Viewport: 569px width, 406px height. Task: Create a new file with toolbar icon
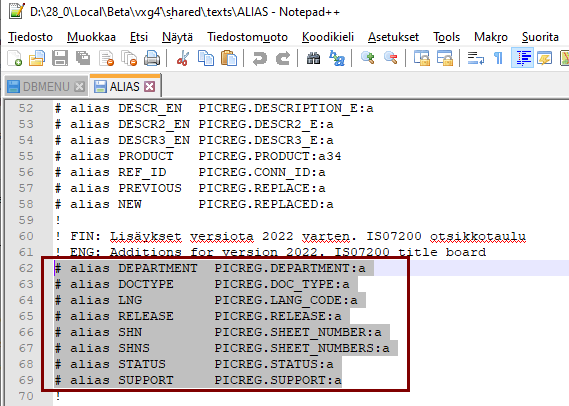coord(15,58)
